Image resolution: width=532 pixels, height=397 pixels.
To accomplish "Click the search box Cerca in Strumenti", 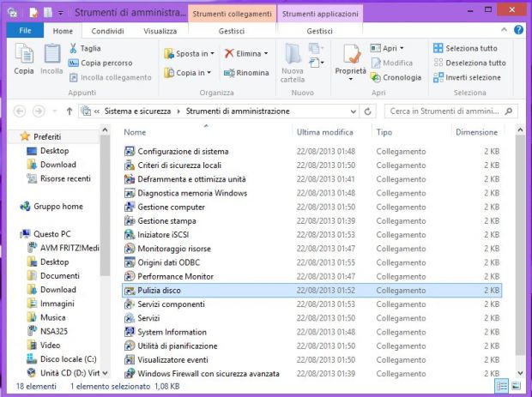I will (x=450, y=111).
